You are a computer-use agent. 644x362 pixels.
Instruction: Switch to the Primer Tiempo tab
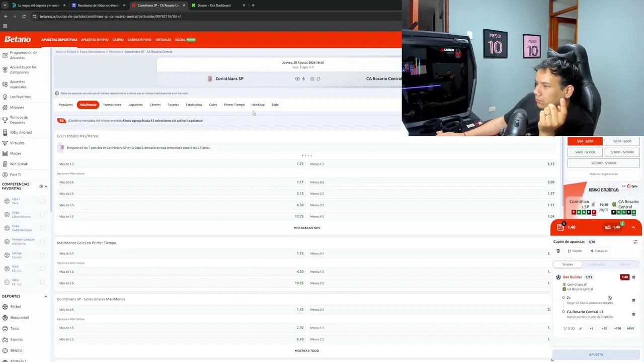[234, 105]
